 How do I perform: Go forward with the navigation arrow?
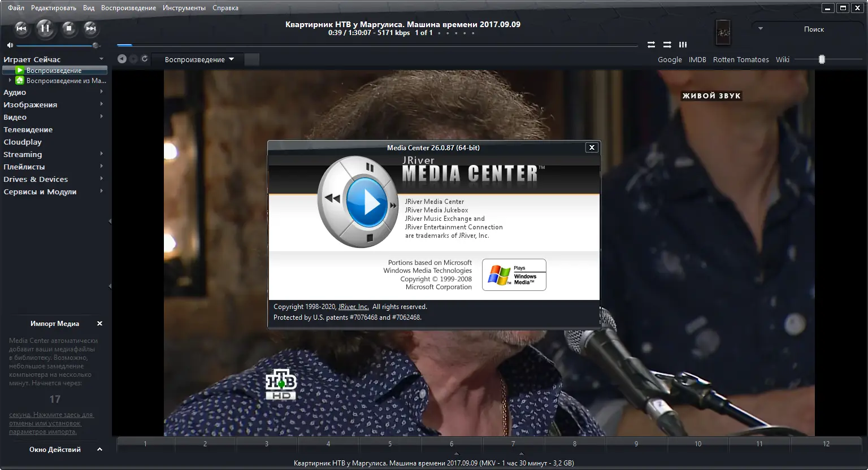133,59
